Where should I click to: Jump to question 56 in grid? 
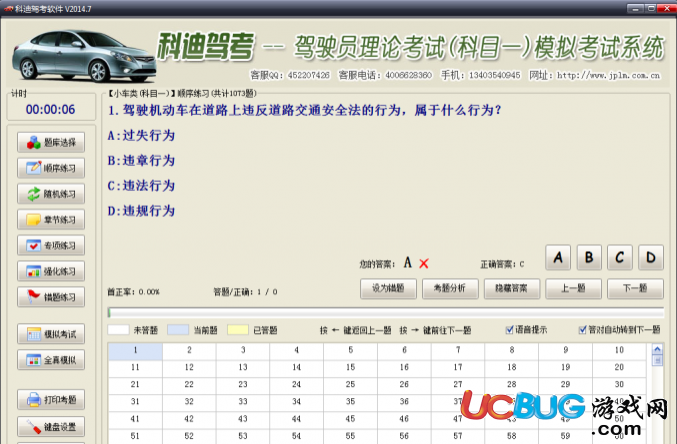pos(404,437)
